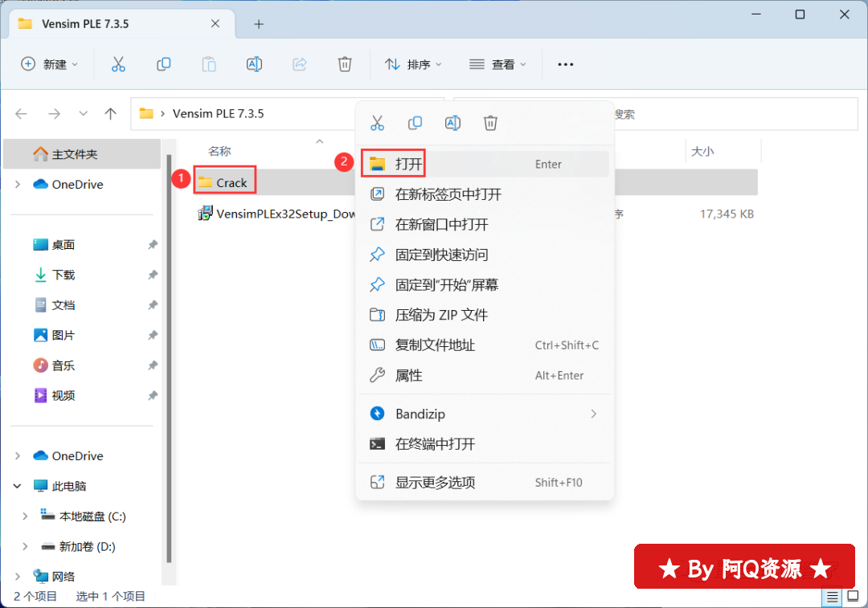
Task: Expand the 本地磁盘 (C:) tree node
Action: click(26, 516)
